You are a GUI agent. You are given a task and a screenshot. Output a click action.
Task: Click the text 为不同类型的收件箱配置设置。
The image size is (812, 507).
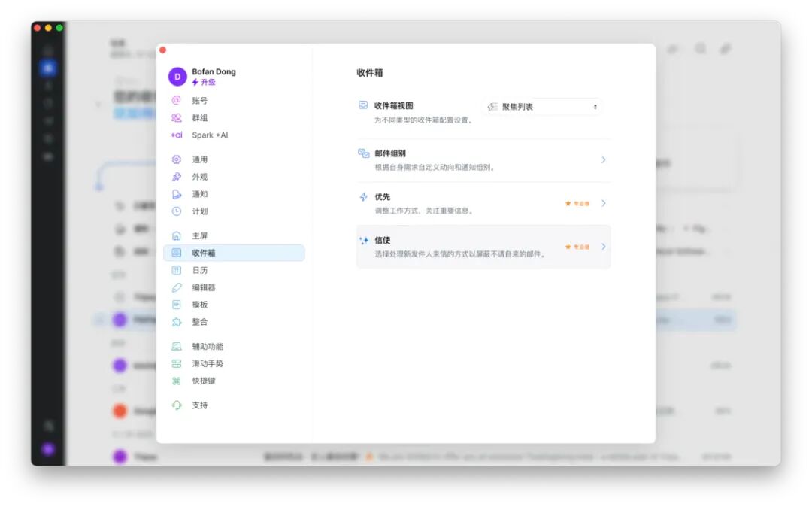pos(423,120)
